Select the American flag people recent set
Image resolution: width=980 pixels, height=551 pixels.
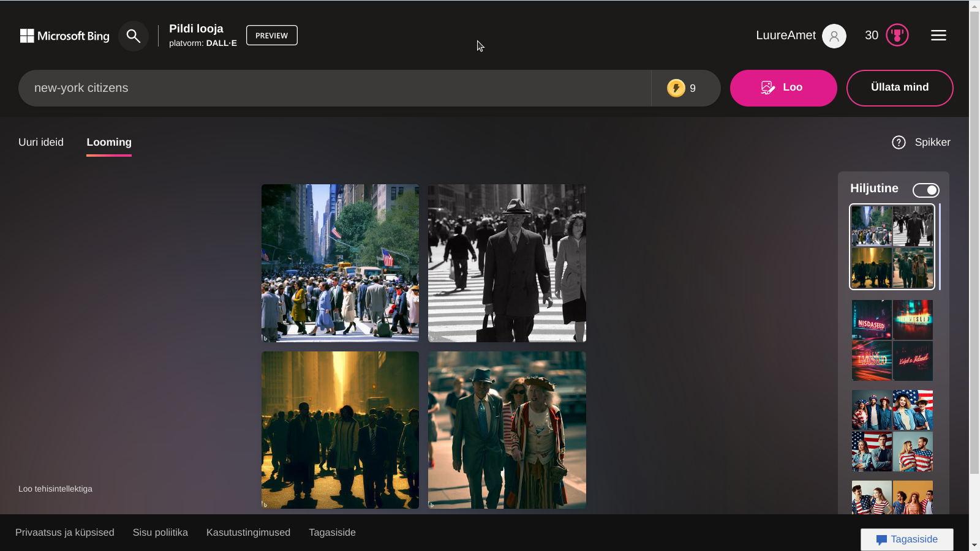pyautogui.click(x=892, y=430)
